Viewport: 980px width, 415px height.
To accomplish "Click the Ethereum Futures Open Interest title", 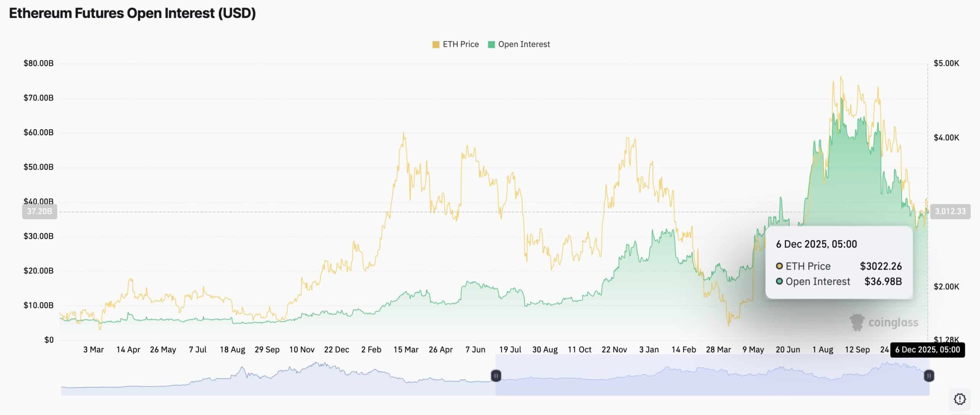I will tap(132, 13).
